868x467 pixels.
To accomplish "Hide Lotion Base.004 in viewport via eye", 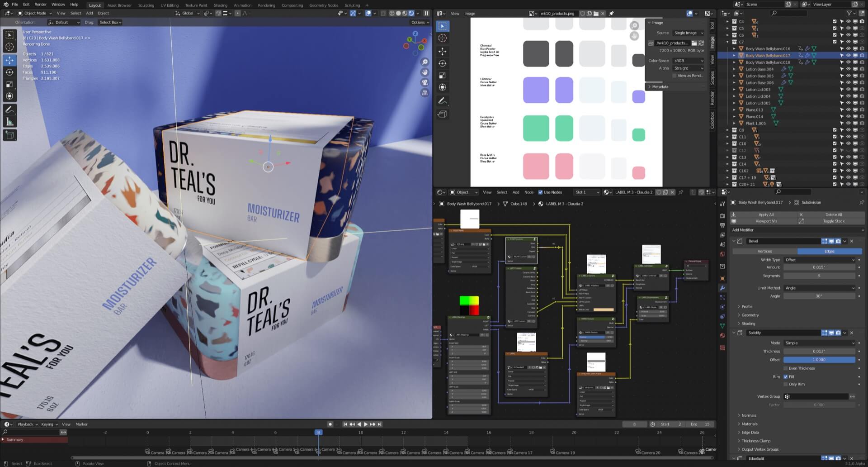I will pyautogui.click(x=848, y=69).
